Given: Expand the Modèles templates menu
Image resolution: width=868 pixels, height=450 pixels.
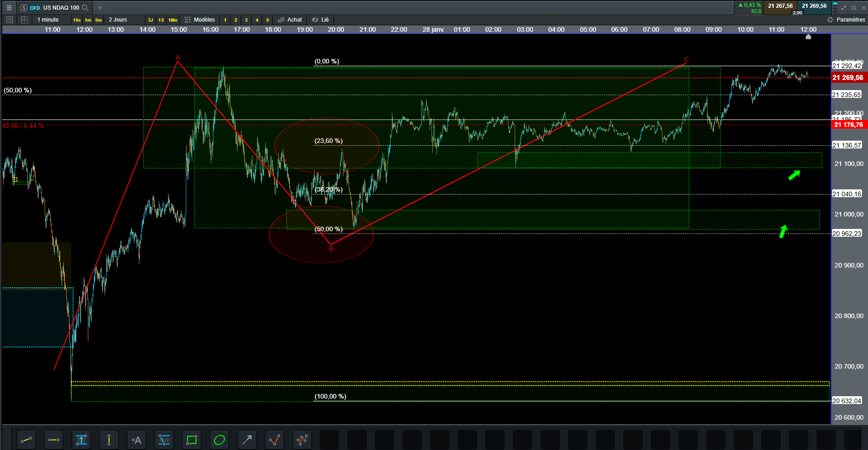Looking at the screenshot, I should 200,20.
